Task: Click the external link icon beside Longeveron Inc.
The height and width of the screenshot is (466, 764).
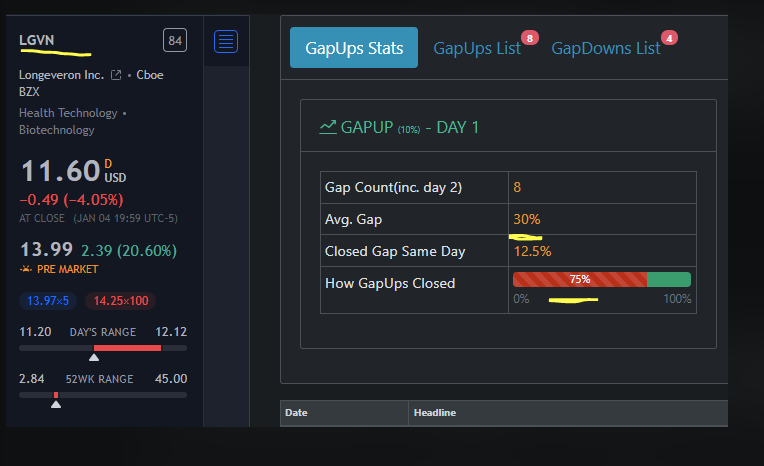Action: point(116,75)
